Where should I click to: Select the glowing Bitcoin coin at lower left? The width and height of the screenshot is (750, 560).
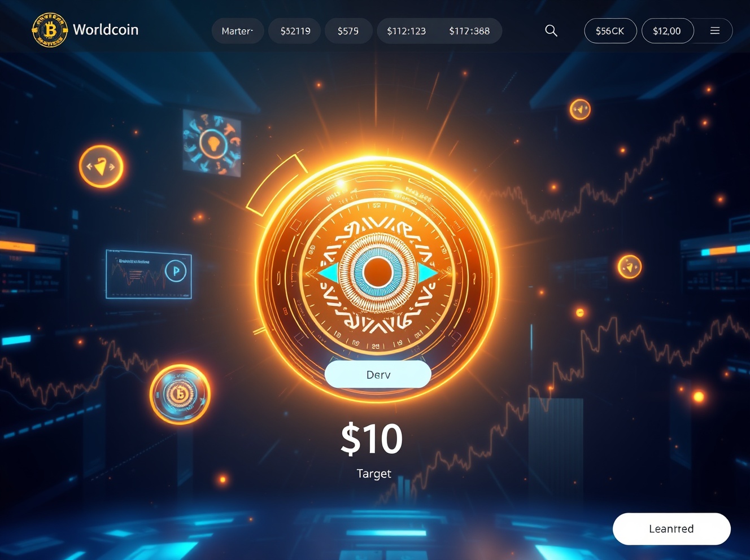click(180, 394)
